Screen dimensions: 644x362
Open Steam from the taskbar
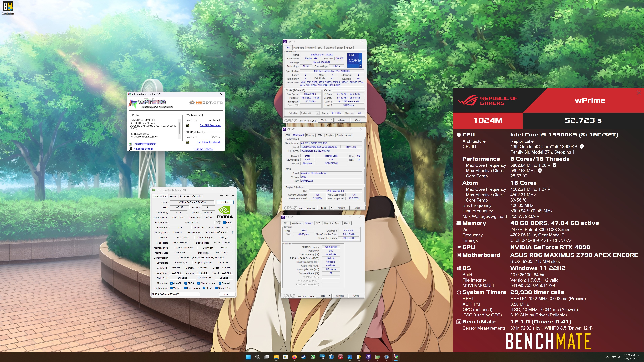(x=304, y=357)
